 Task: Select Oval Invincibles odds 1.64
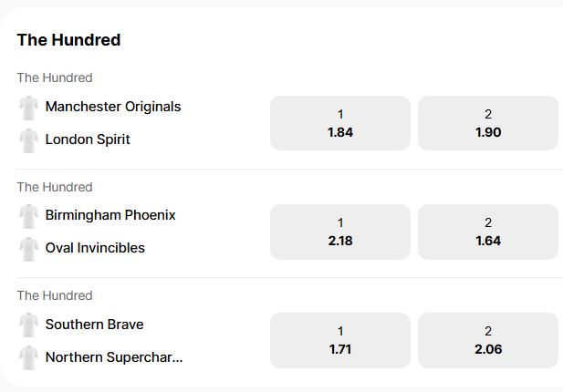click(488, 232)
